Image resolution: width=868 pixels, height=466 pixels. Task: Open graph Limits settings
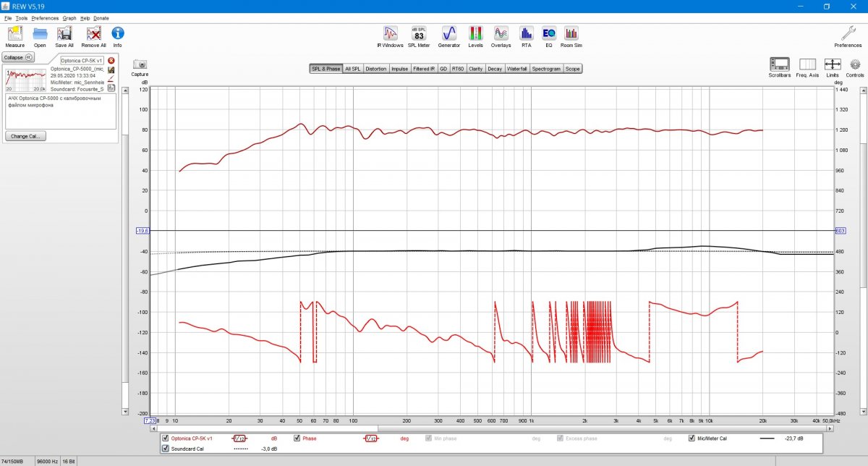pos(833,68)
